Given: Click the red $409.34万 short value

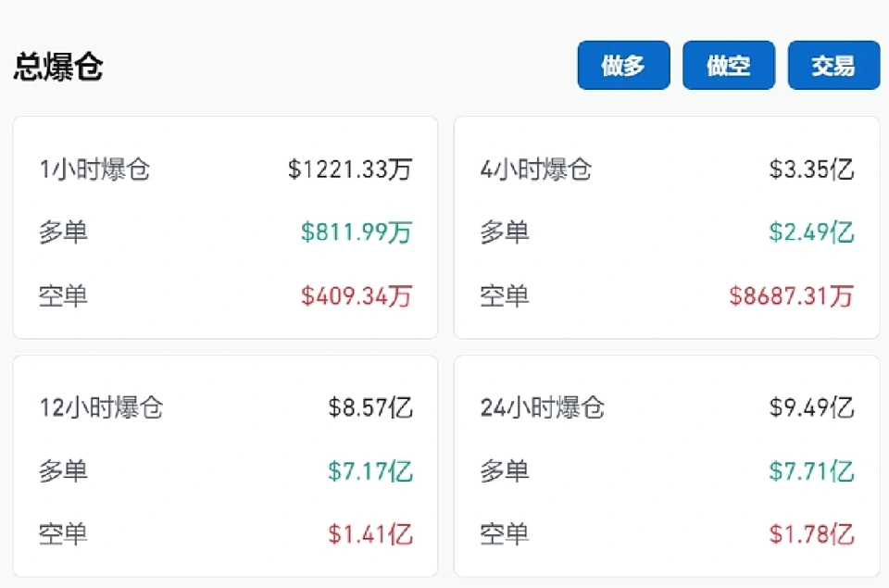Looking at the screenshot, I should click(x=357, y=296).
